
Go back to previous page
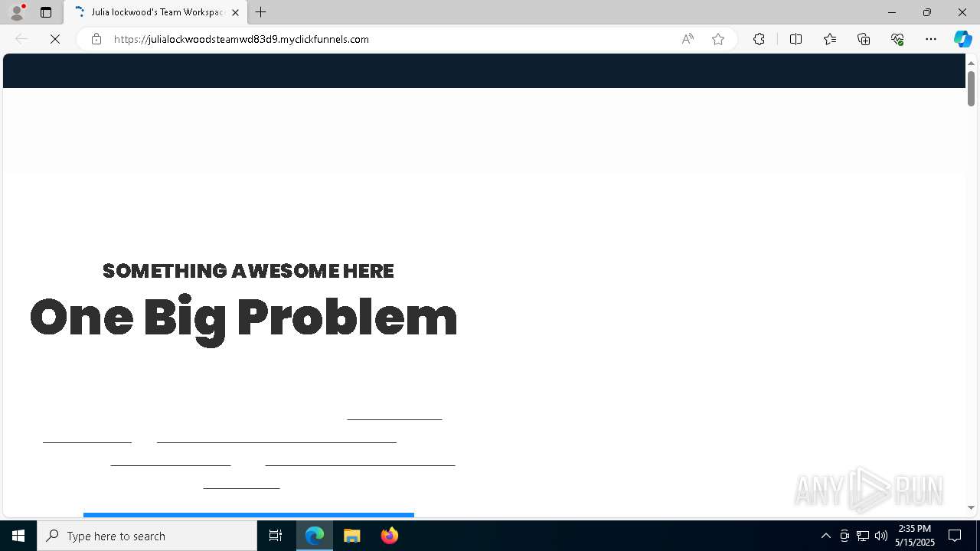21,39
